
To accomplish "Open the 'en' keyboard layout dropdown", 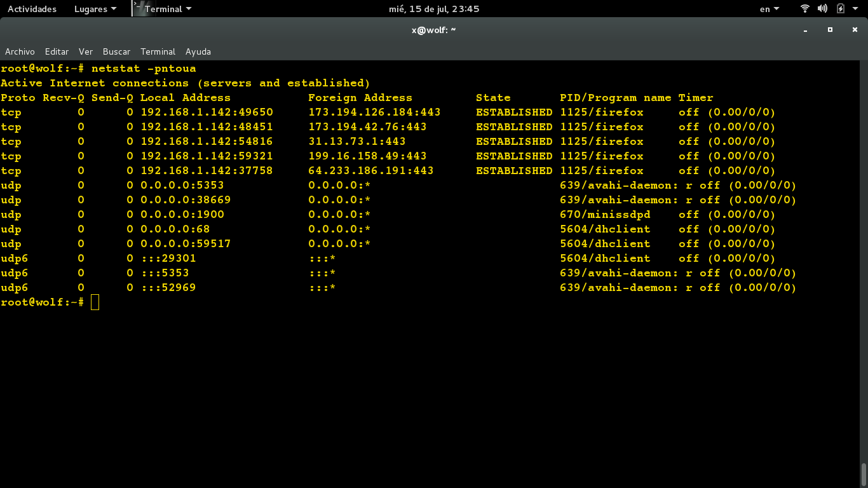I will pyautogui.click(x=769, y=9).
